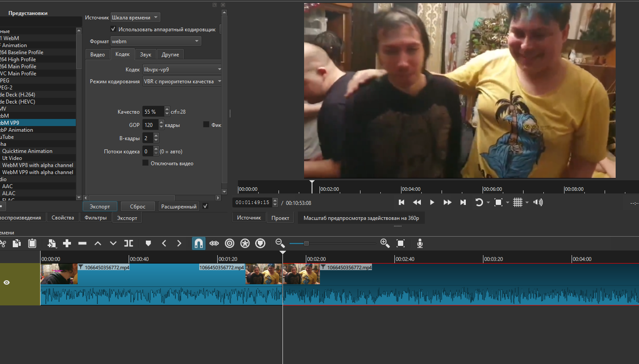Screen dimensions: 639x364
Task: Ripple delete with the minus icon
Action: (x=82, y=243)
